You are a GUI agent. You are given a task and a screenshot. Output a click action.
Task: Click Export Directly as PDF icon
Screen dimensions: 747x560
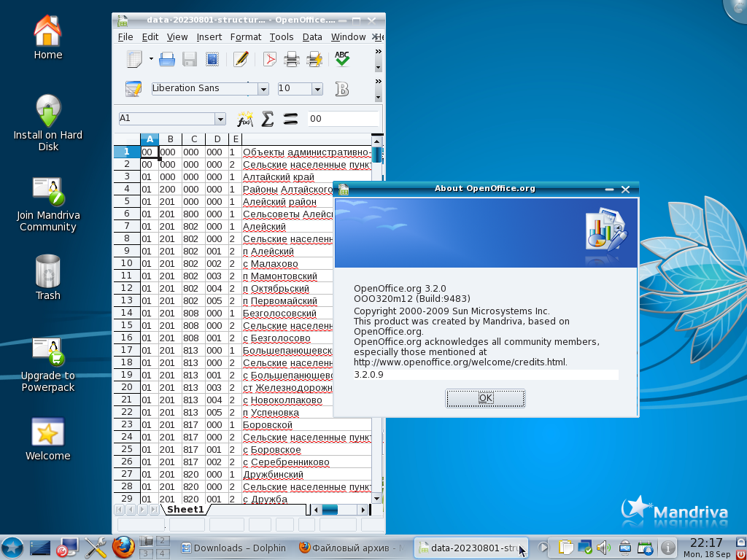click(270, 60)
